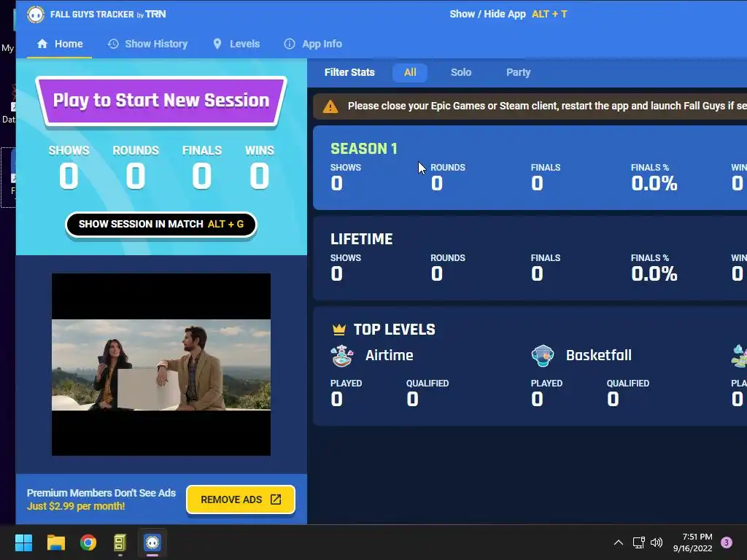Click the Fall Guys Tracker logo icon

tap(35, 15)
